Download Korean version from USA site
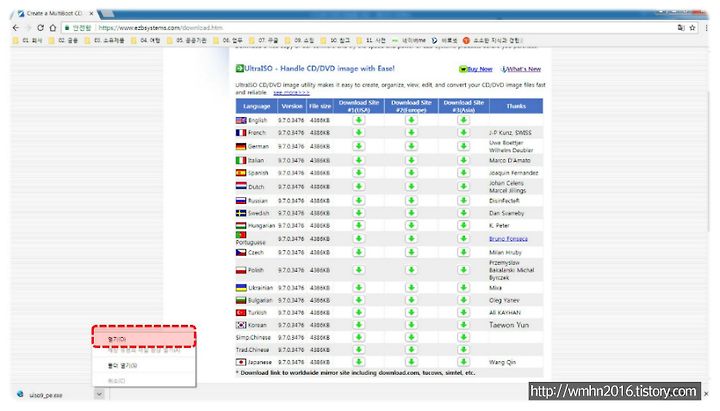The height and width of the screenshot is (411, 720). [x=359, y=325]
